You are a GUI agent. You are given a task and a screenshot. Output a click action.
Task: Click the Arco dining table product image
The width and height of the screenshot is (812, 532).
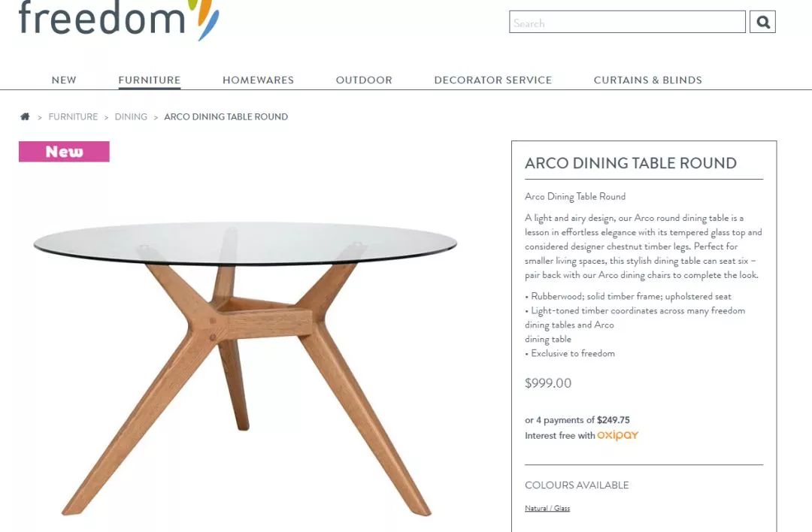245,368
